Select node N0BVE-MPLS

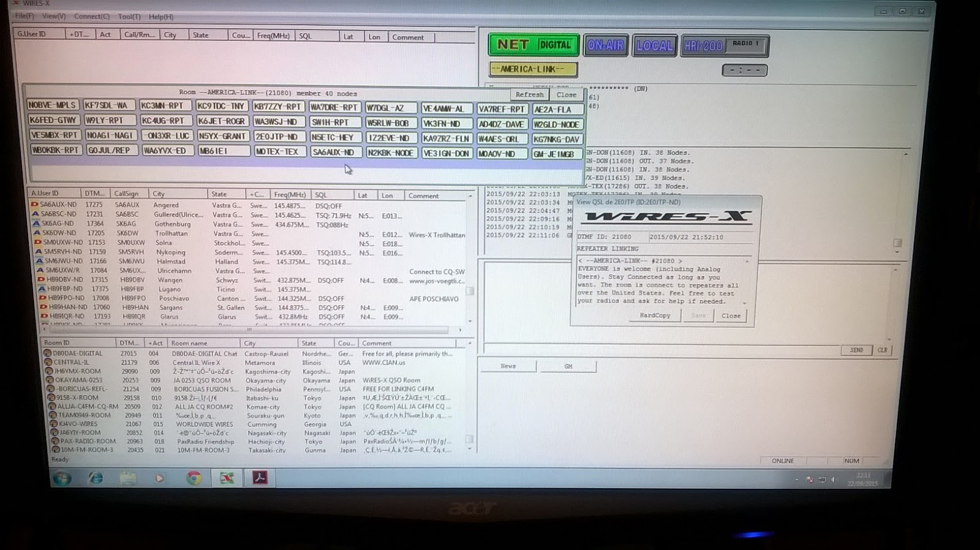tap(52, 105)
